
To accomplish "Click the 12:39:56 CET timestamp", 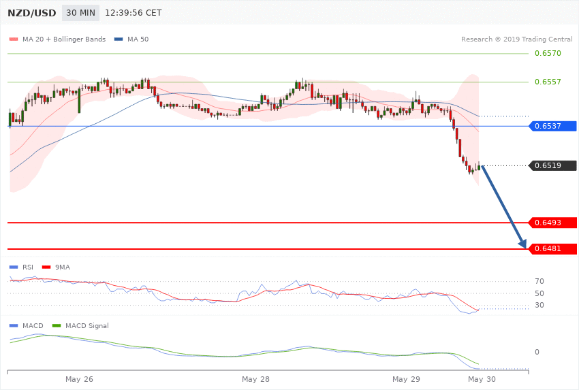I will (x=134, y=13).
